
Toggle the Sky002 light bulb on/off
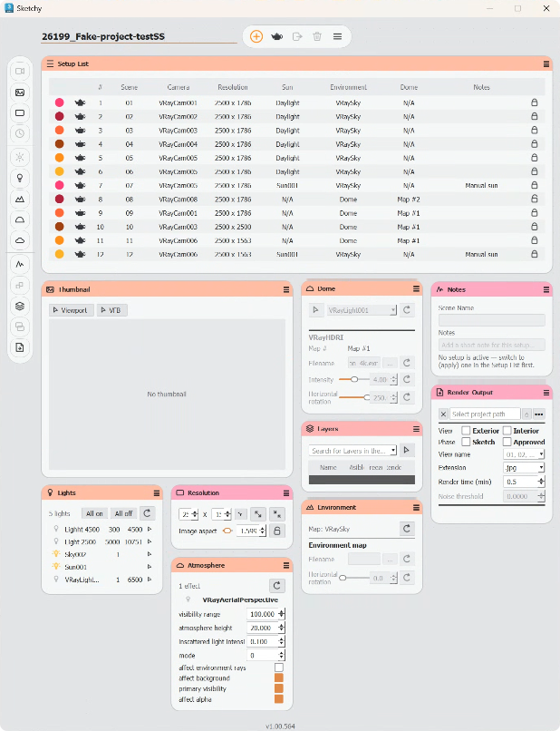pyautogui.click(x=56, y=554)
